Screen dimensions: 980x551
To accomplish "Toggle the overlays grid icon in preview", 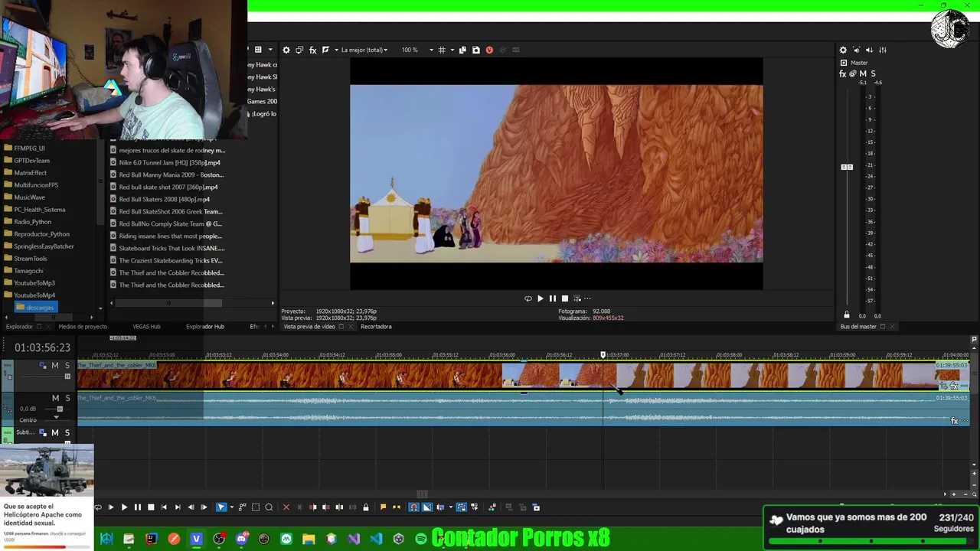I will click(442, 50).
